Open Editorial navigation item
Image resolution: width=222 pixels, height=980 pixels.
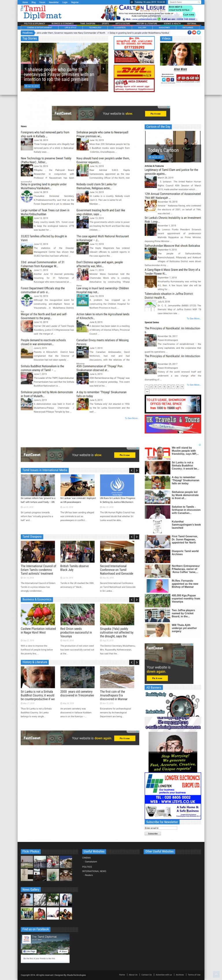point(192,24)
